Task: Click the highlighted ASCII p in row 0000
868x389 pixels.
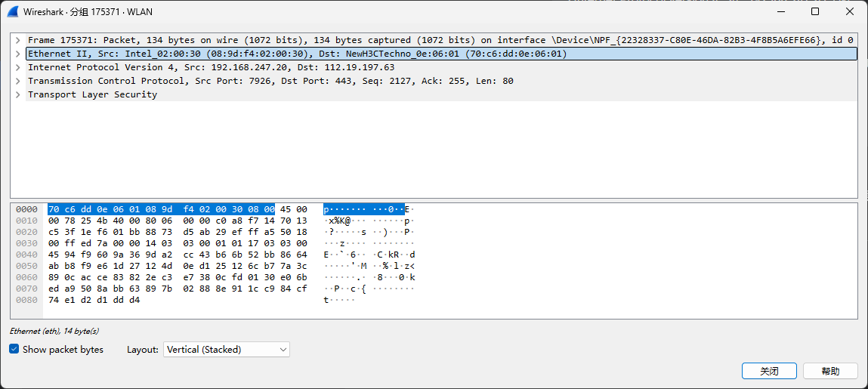Action: (326, 209)
